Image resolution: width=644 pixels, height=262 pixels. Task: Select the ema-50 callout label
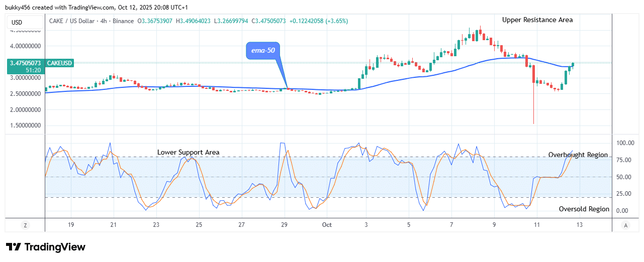(262, 51)
